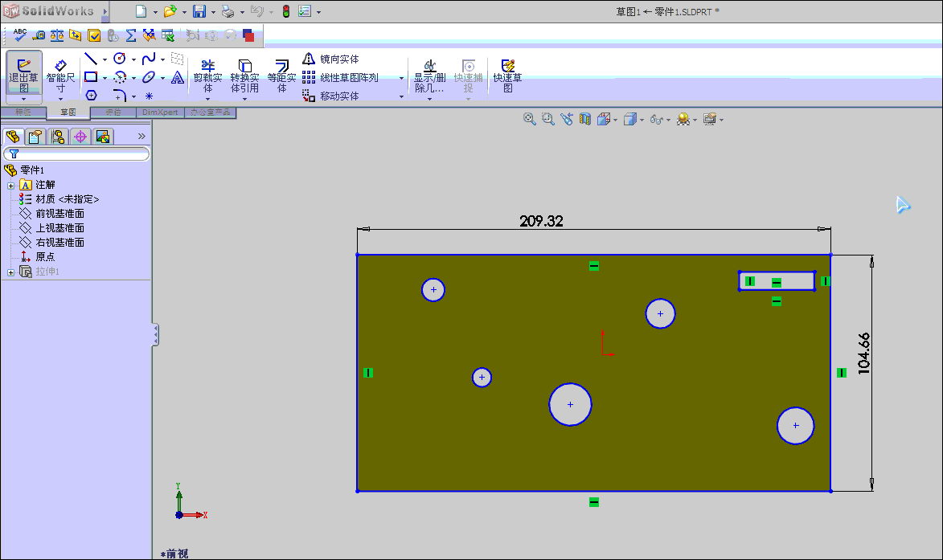Open the ConfigurationManager tab
The width and height of the screenshot is (943, 560).
(x=58, y=137)
